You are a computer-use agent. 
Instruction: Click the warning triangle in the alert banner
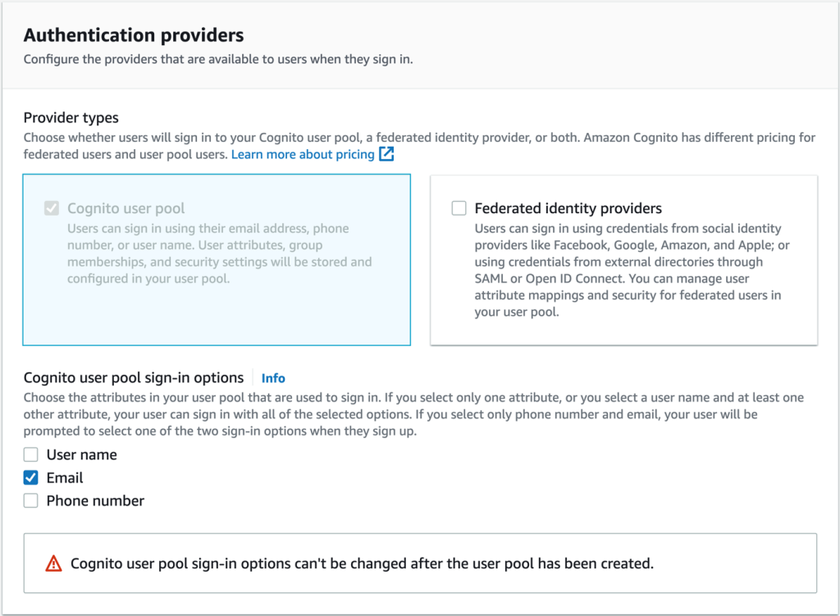click(52, 563)
